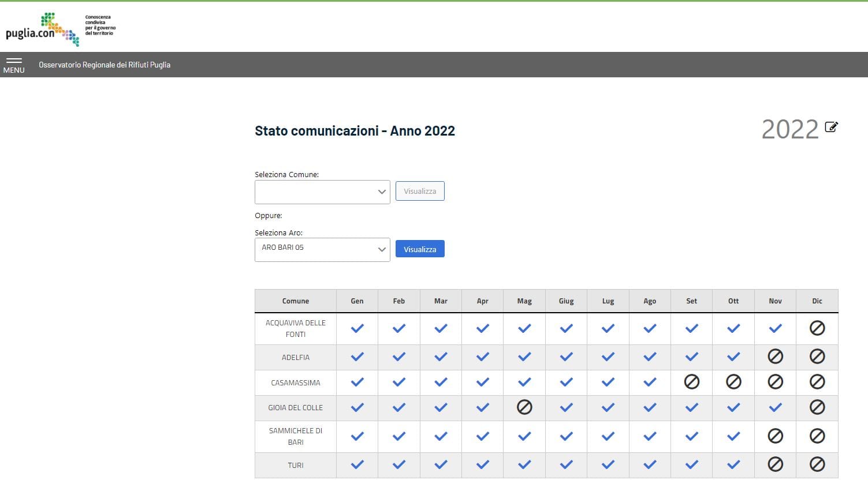
Task: Click the puglia.con logo
Action: (x=61, y=29)
